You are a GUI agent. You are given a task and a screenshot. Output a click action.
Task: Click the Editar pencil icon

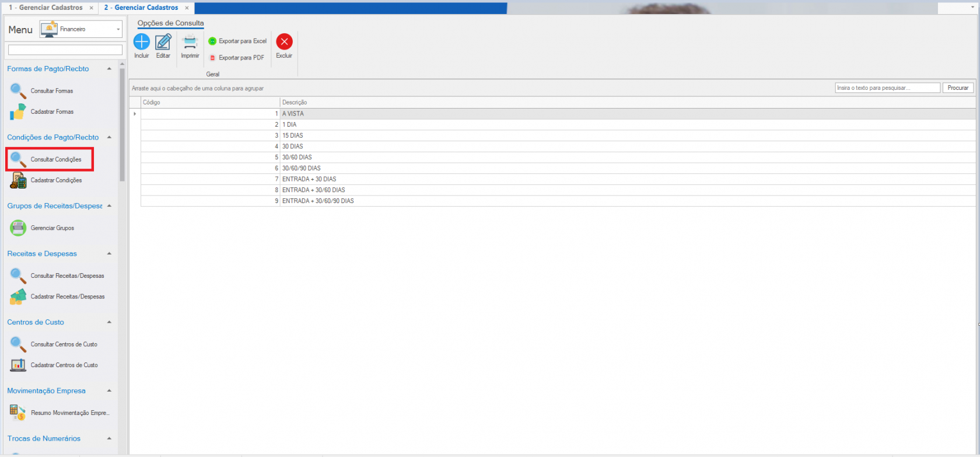point(163,41)
